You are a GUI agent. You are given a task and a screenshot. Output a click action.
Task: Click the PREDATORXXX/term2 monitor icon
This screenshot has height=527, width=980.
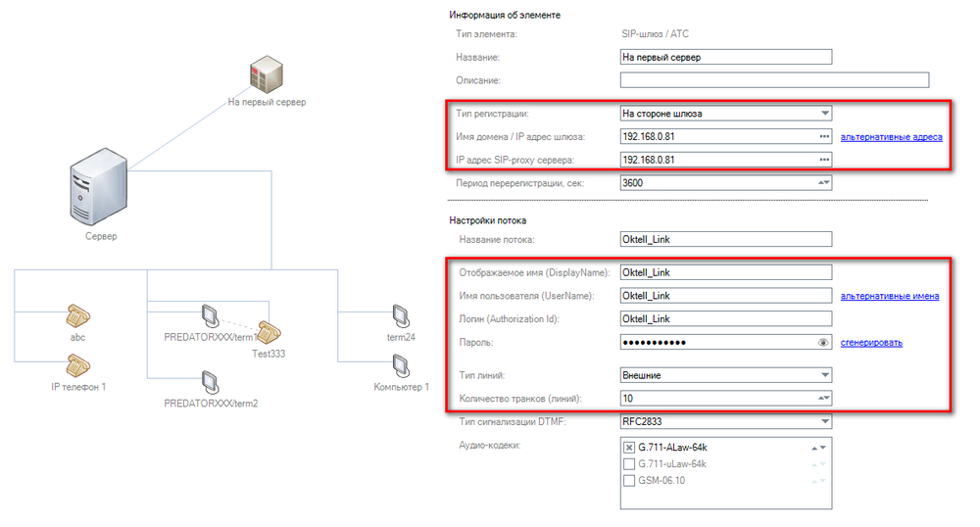pos(209,381)
